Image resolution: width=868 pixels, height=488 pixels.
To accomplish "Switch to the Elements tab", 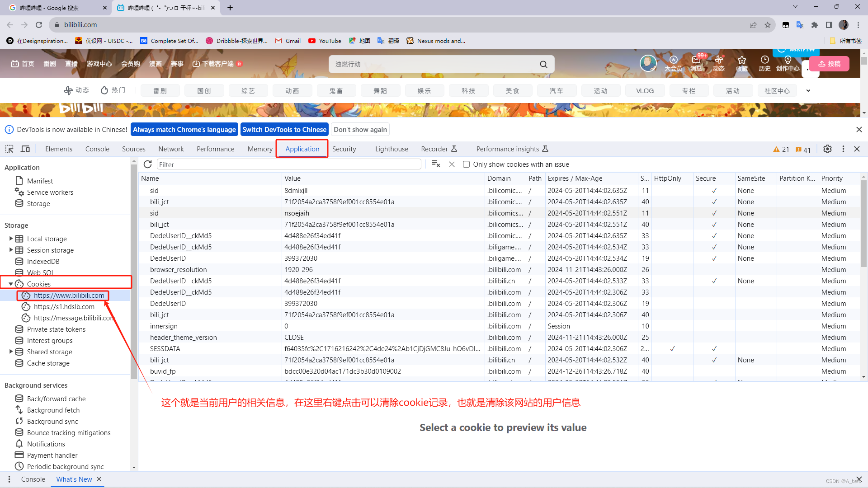I will point(59,149).
